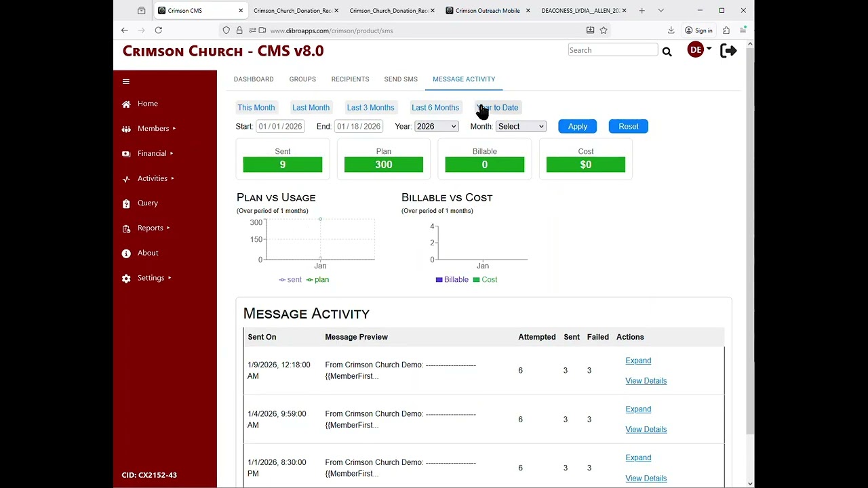Image resolution: width=868 pixels, height=488 pixels.
Task: Filter by Last 6 Months
Action: point(435,108)
